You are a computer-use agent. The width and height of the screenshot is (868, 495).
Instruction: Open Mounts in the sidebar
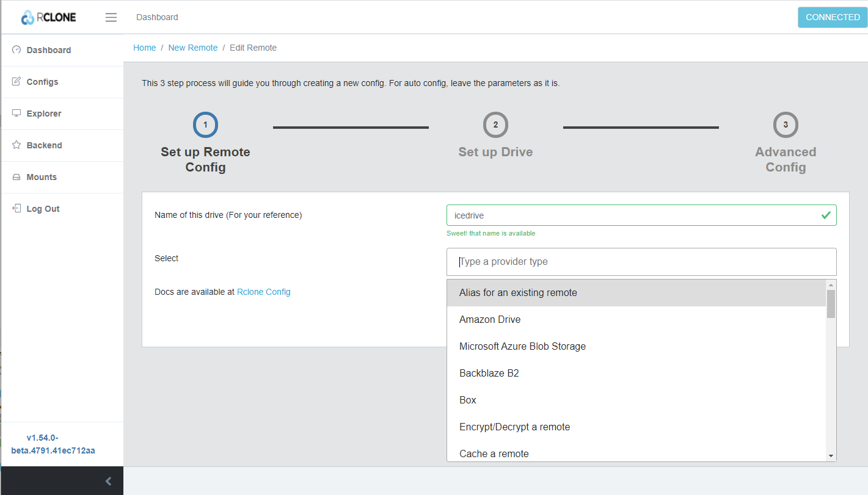tap(62, 177)
